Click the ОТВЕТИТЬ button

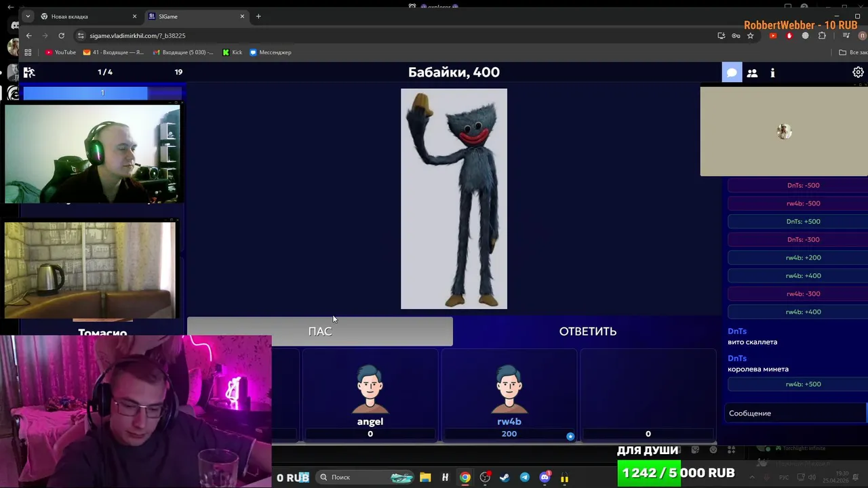click(x=587, y=331)
